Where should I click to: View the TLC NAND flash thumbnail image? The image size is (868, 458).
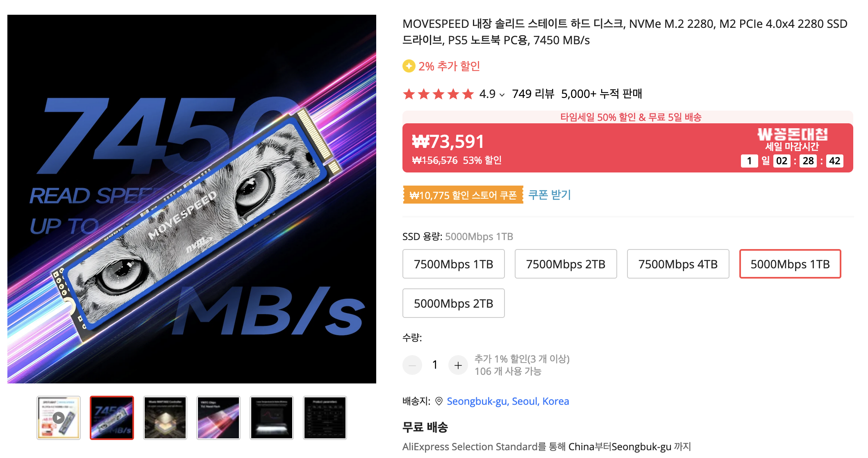click(218, 418)
